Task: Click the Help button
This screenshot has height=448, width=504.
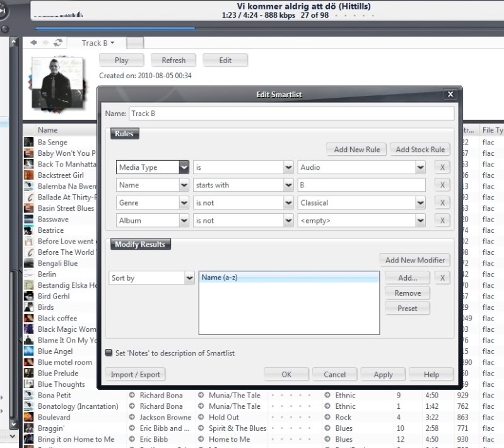Action: 431,374
